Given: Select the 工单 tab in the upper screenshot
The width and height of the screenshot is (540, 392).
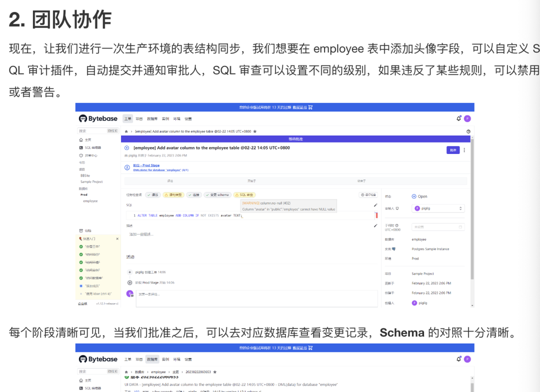Looking at the screenshot, I should (x=128, y=118).
